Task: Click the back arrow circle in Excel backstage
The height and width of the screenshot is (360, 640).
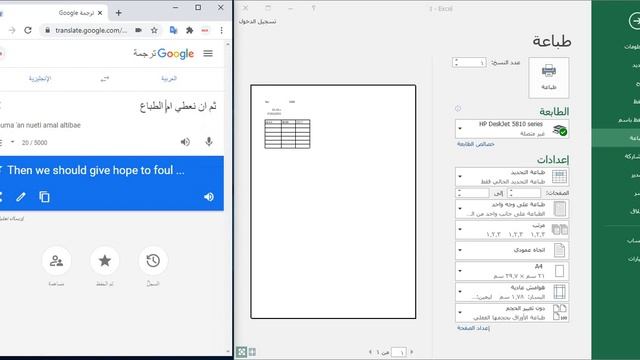Action: click(x=635, y=21)
